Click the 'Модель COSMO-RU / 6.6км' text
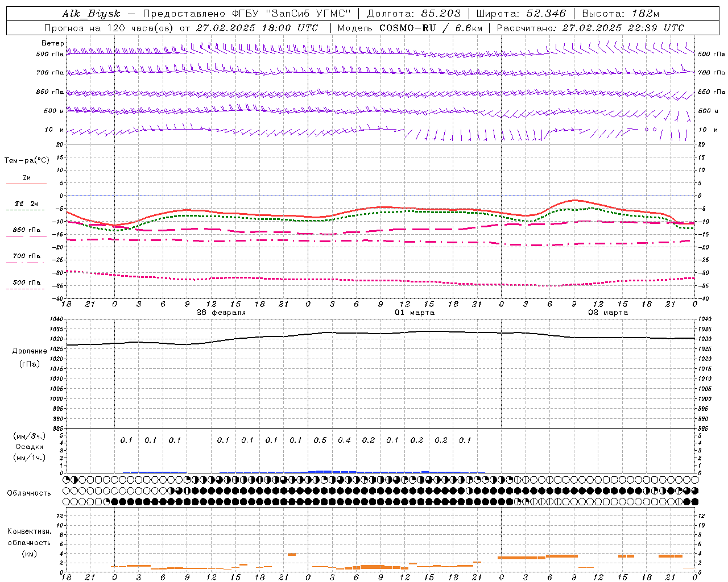The image size is (728, 582). point(410,28)
